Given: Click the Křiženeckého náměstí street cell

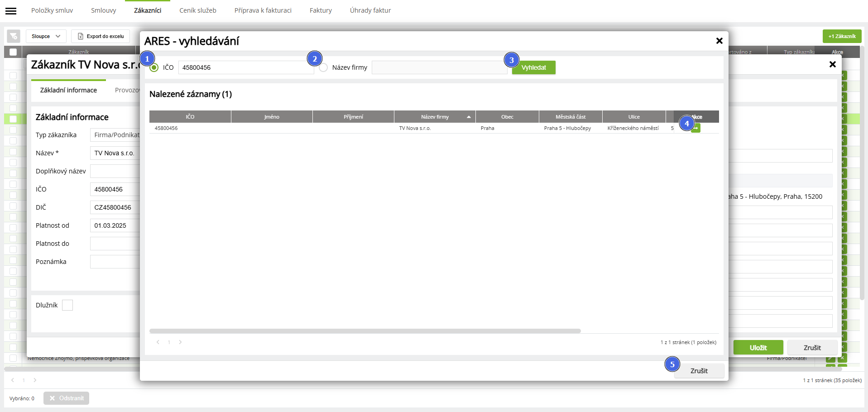Looking at the screenshot, I should pyautogui.click(x=633, y=128).
